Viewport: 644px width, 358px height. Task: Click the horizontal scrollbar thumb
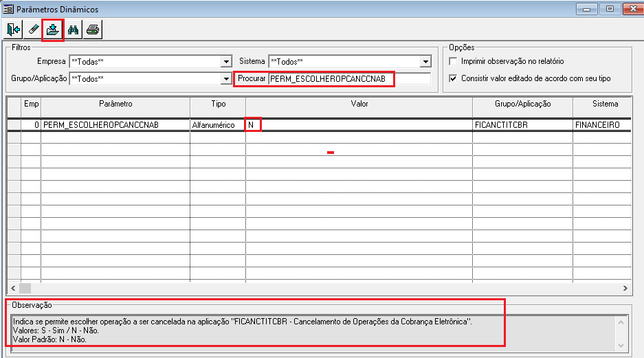tap(25, 288)
